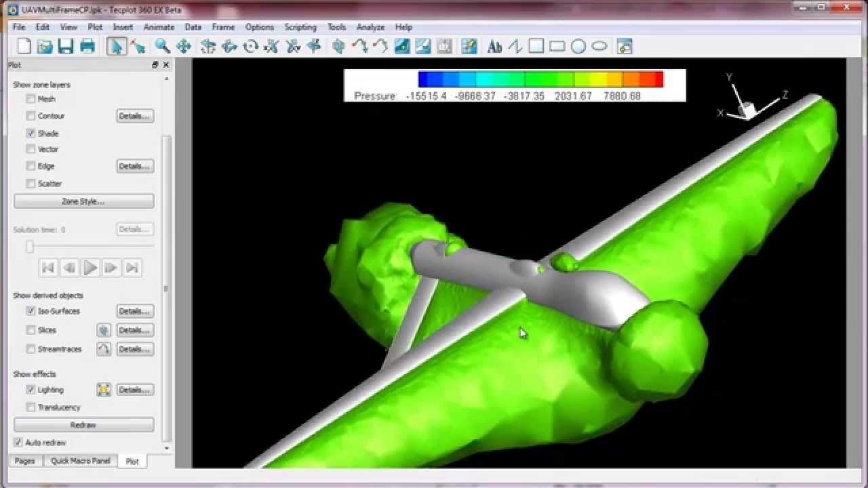The height and width of the screenshot is (488, 868).
Task: Select the Adjuster tool
Action: coord(138,46)
